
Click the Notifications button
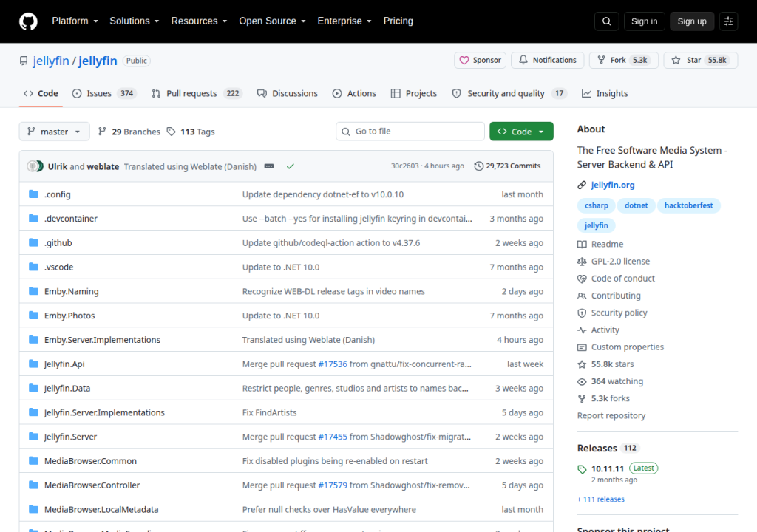click(x=548, y=61)
